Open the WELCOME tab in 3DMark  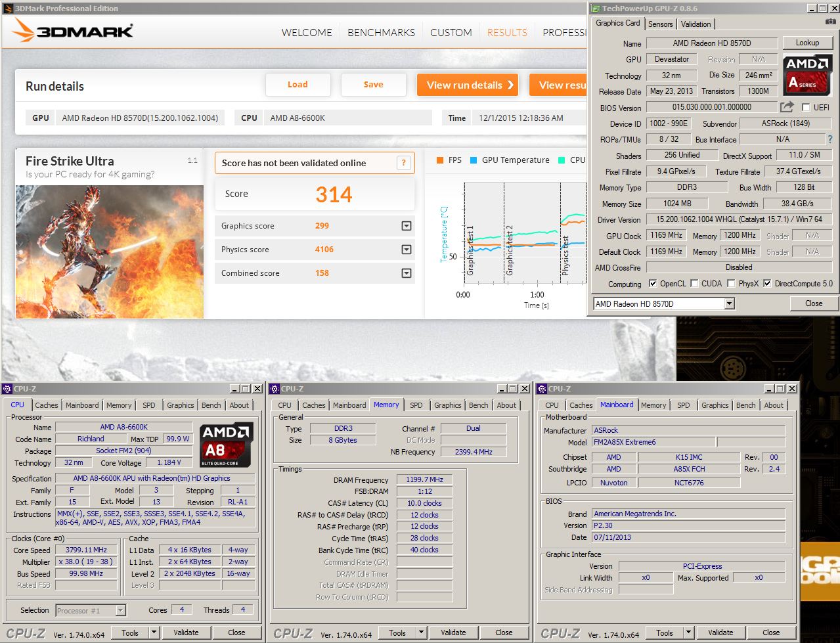click(307, 32)
